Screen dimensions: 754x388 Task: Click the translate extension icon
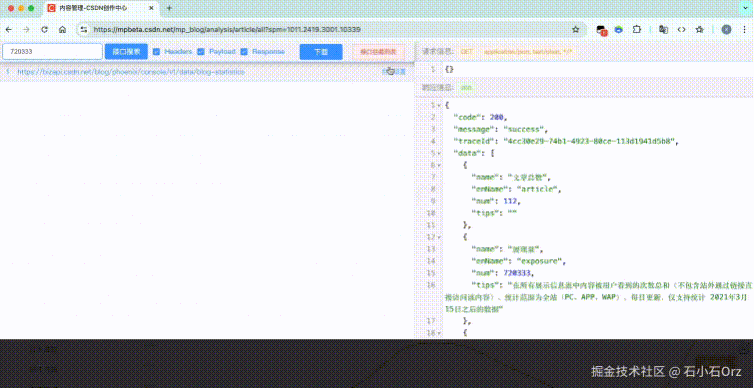tap(664, 29)
